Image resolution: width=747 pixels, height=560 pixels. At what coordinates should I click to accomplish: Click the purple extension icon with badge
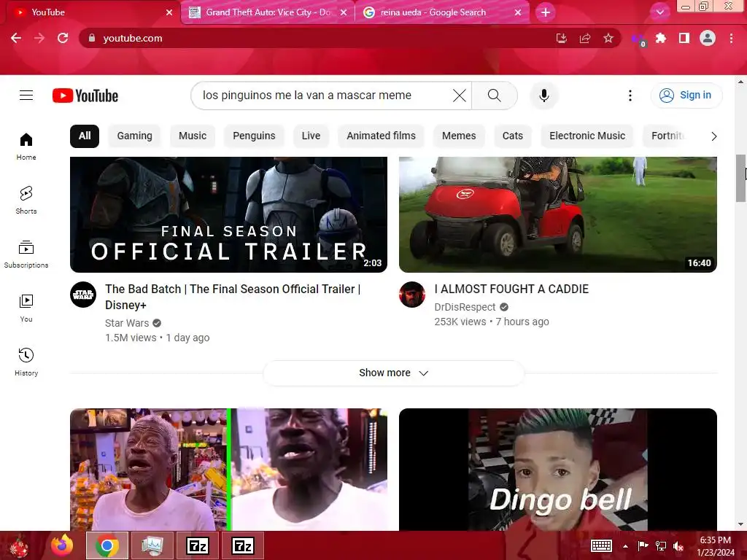pos(638,39)
